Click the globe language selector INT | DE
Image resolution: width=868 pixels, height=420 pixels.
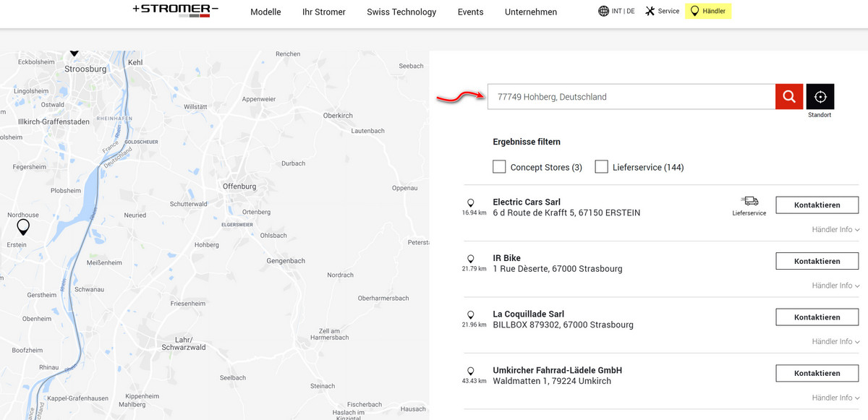pos(616,11)
